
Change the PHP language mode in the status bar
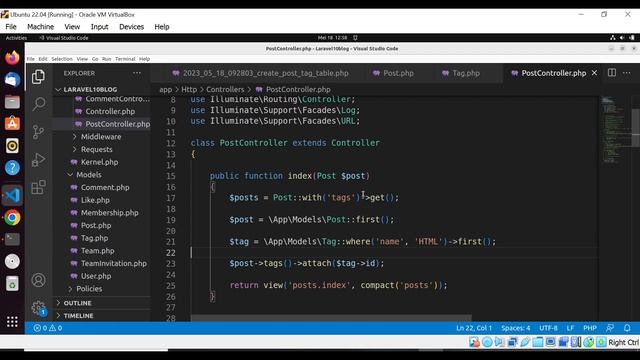(x=589, y=328)
